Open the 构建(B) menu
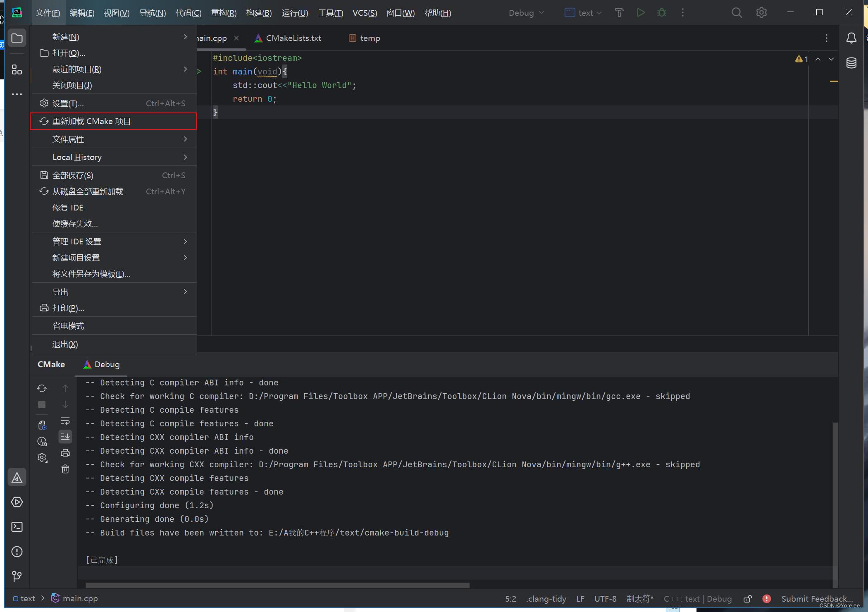 point(259,13)
